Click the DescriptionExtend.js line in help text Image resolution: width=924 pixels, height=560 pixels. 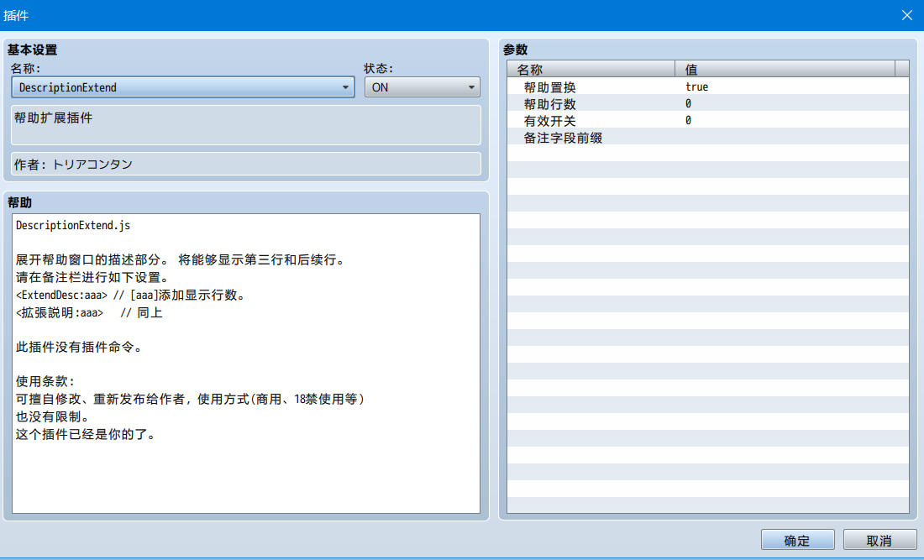pyautogui.click(x=73, y=225)
